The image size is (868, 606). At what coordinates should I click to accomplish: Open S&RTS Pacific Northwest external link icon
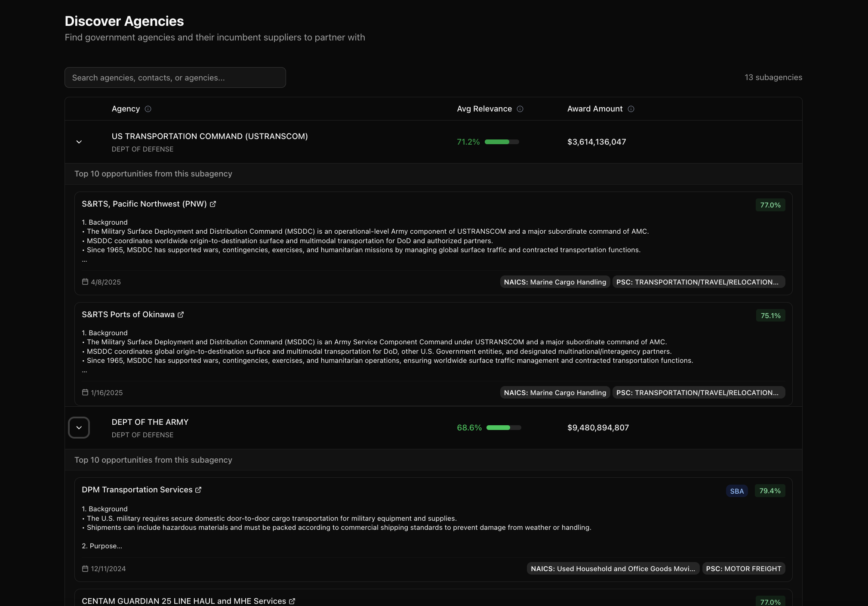tap(213, 204)
